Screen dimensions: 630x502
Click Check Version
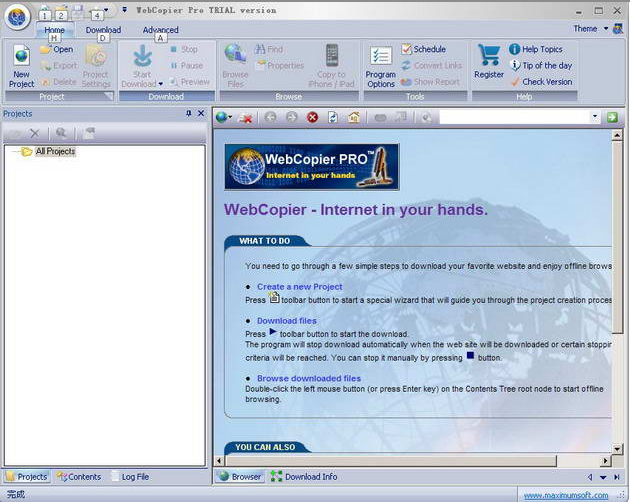(541, 82)
